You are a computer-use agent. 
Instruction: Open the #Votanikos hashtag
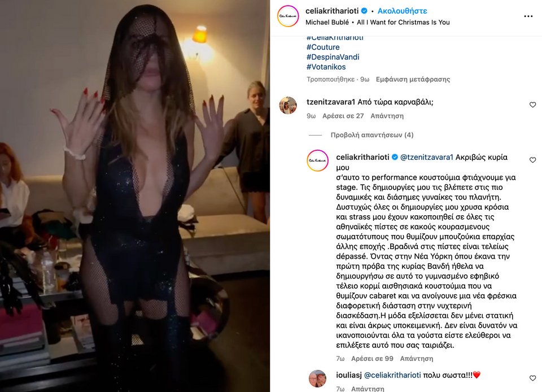pyautogui.click(x=326, y=67)
